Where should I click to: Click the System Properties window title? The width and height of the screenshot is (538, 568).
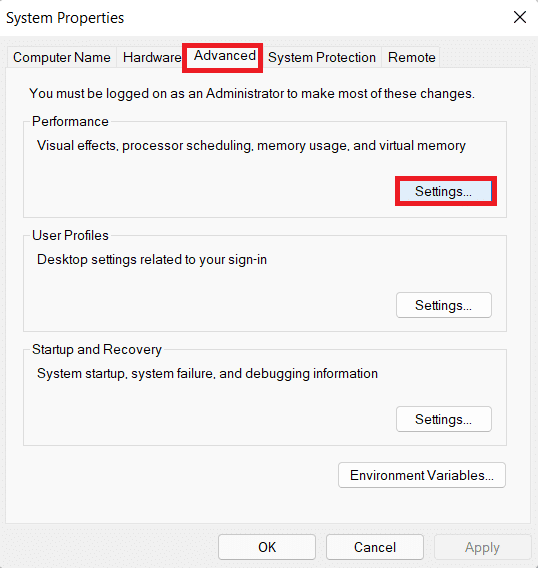click(x=65, y=18)
